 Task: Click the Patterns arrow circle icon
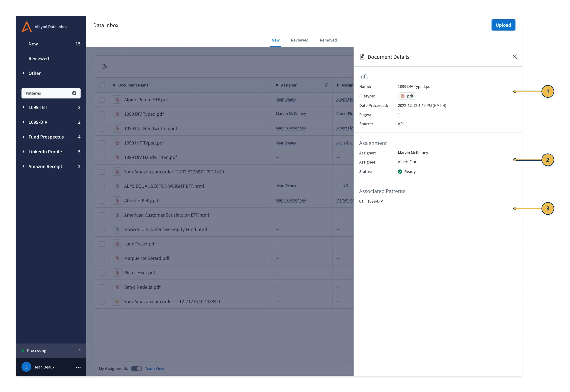tap(74, 93)
